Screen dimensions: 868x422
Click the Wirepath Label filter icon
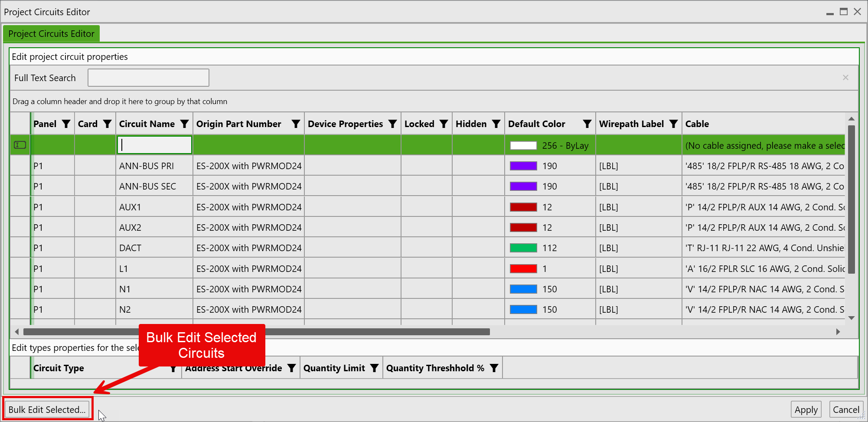pyautogui.click(x=674, y=124)
